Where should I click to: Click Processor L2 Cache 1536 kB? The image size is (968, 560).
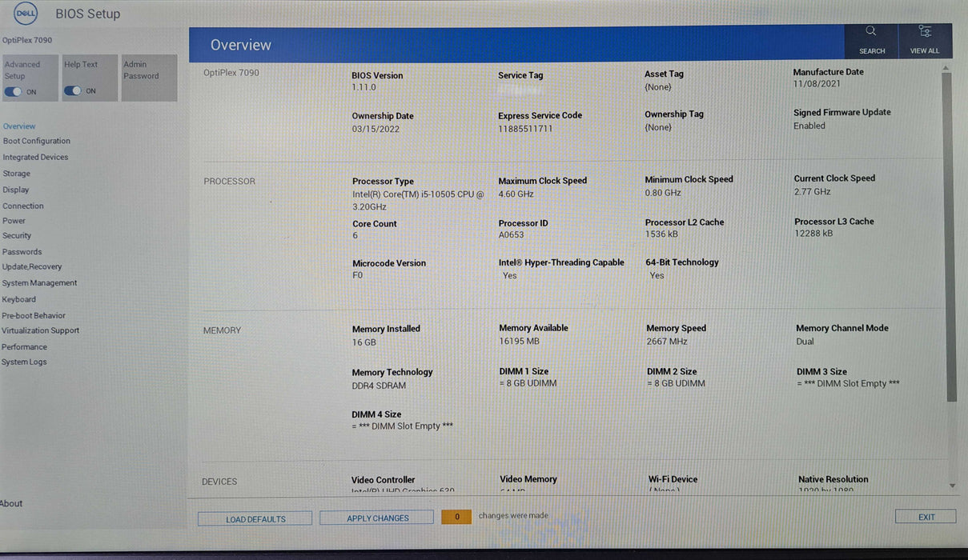tap(661, 234)
